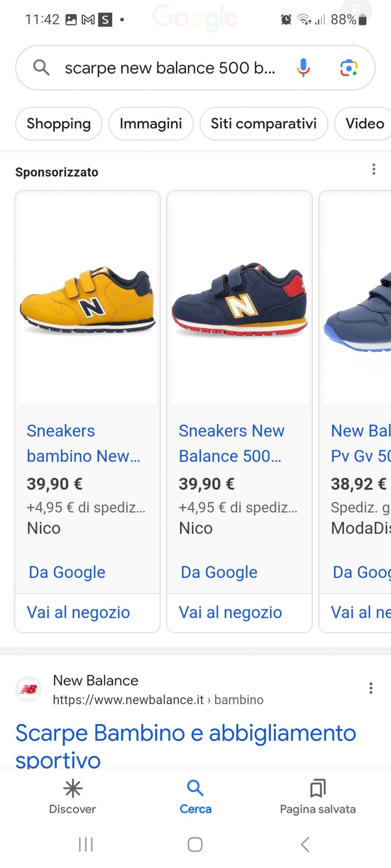Viewport: 391px width, 868px height.
Task: Open Android recent apps button
Action: [86, 844]
